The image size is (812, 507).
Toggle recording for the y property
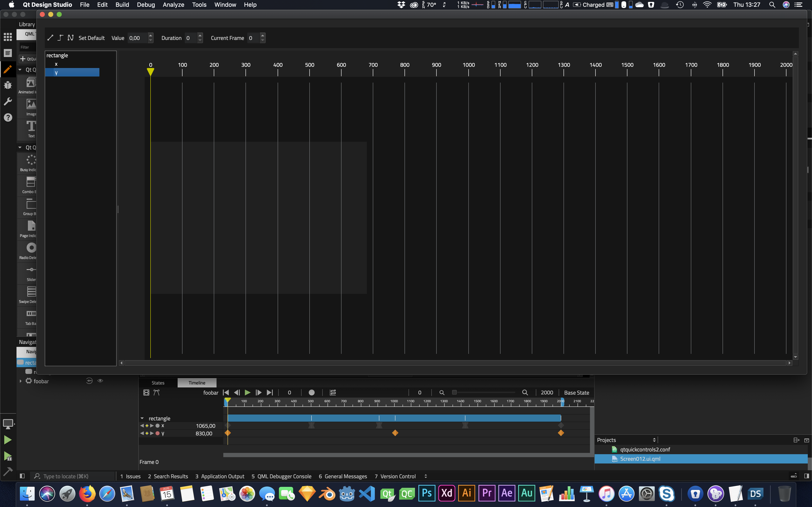(157, 433)
